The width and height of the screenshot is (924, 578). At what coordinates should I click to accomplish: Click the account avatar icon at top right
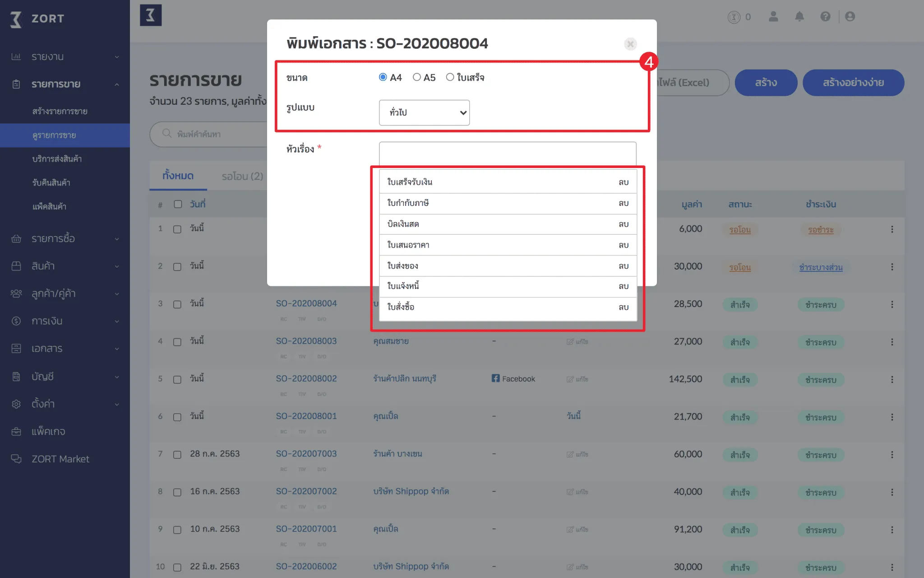850,17
